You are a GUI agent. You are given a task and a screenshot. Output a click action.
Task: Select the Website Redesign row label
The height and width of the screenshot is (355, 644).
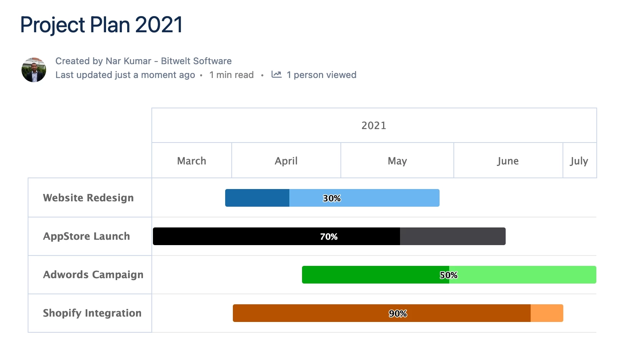click(x=88, y=198)
